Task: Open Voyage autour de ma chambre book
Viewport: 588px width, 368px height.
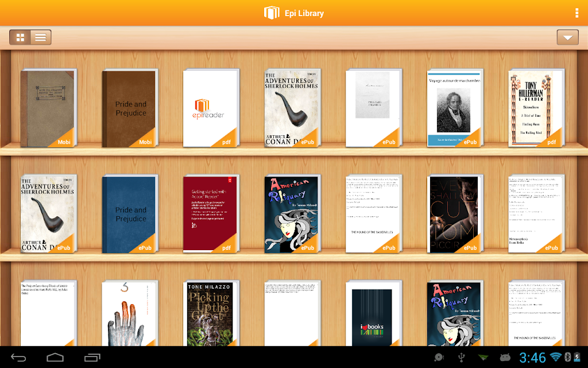Action: 455,108
